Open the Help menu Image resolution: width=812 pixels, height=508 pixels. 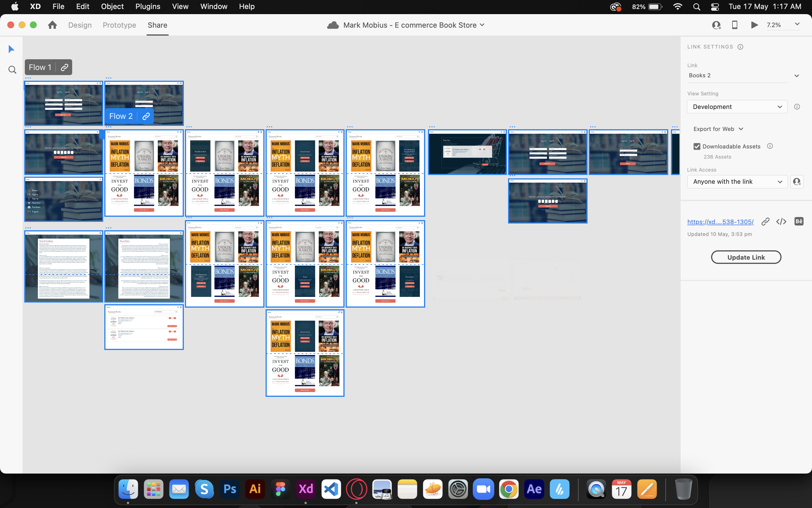pos(247,7)
